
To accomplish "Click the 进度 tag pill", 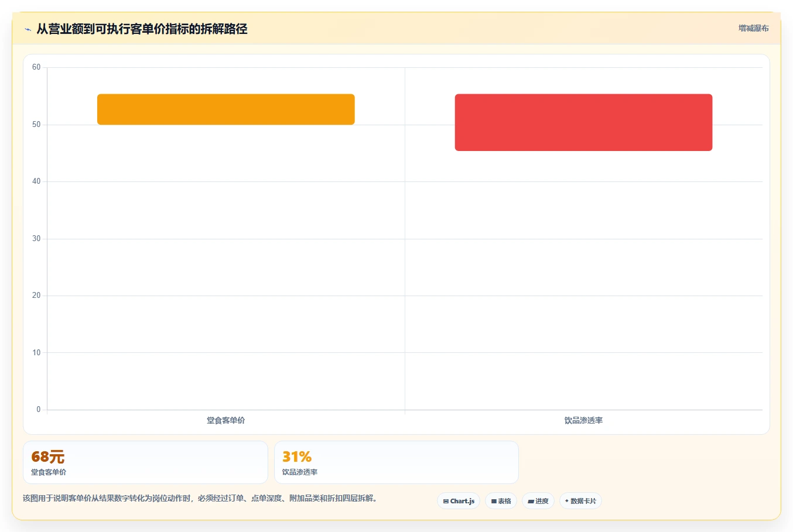I will tap(538, 501).
